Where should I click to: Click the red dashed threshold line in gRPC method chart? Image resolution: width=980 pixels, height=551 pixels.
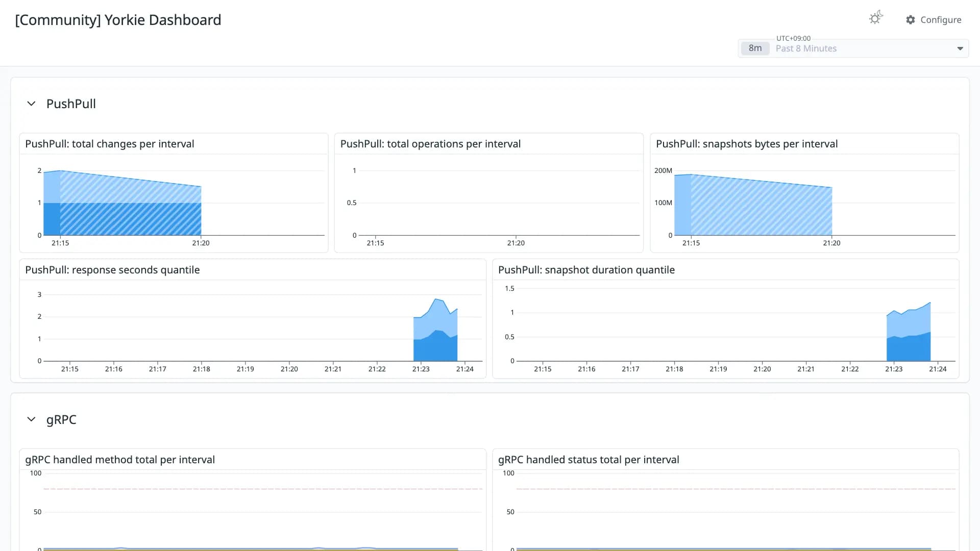click(x=263, y=489)
